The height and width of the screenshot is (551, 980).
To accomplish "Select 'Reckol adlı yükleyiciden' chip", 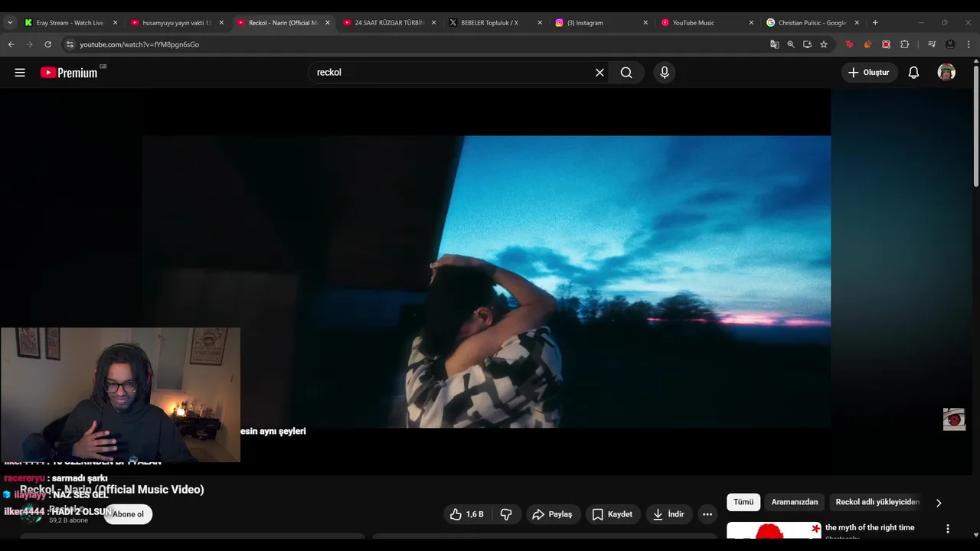I will click(877, 502).
